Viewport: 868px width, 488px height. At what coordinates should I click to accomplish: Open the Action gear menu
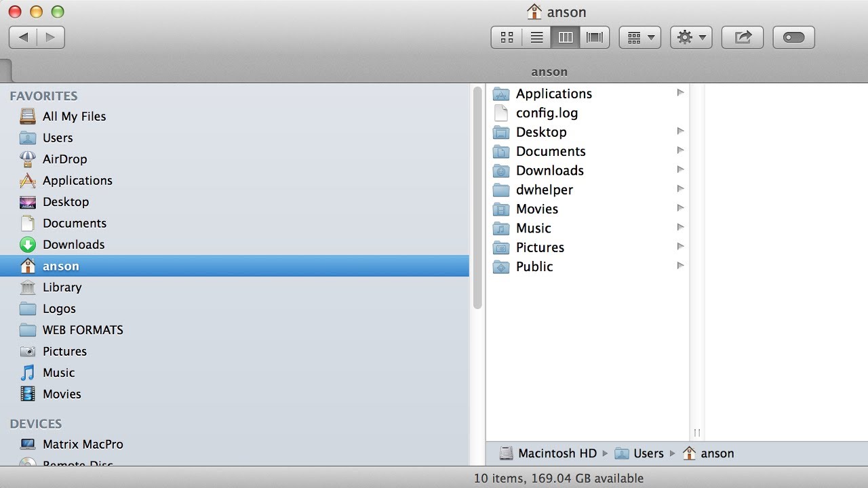click(x=691, y=37)
